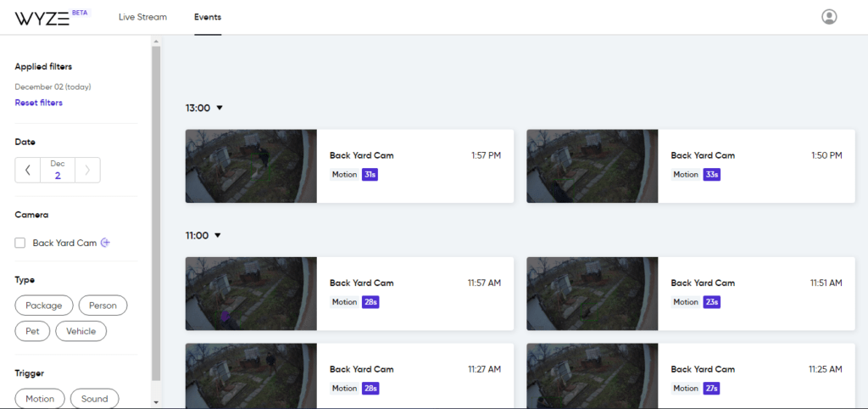Click the 31s duration badge

coord(370,175)
